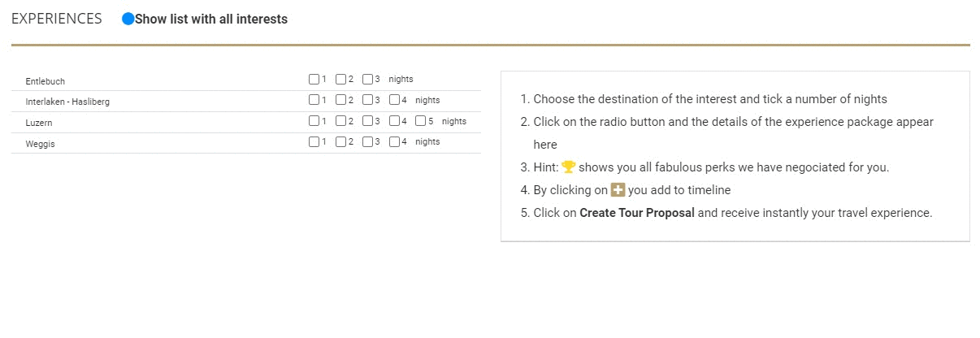Select 4 nights for Luzern

[394, 122]
